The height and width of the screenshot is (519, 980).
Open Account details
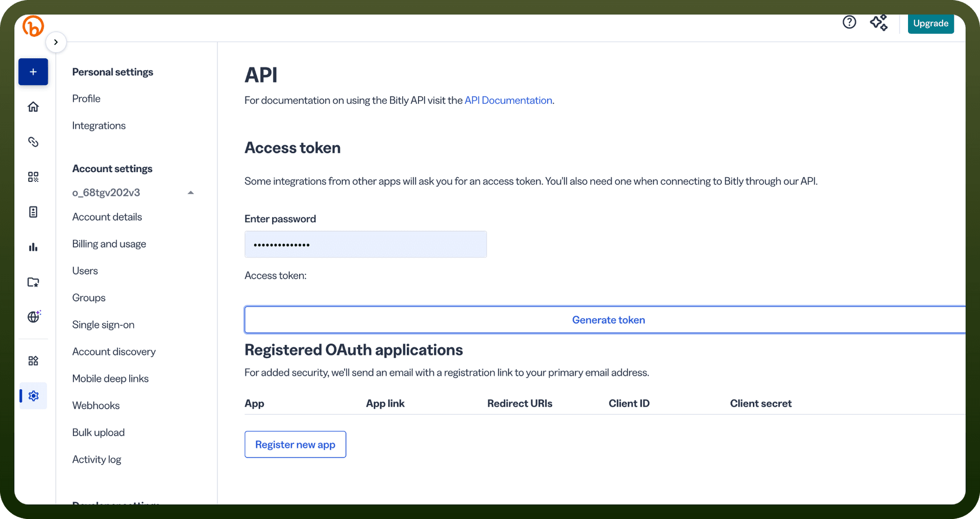click(x=107, y=217)
